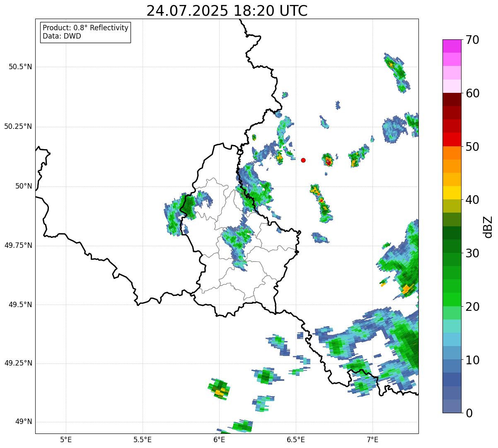Screen dimensions: 498x448
Task: Click the title "24.07.2025 18:20 UTC"
Action: tap(227, 11)
